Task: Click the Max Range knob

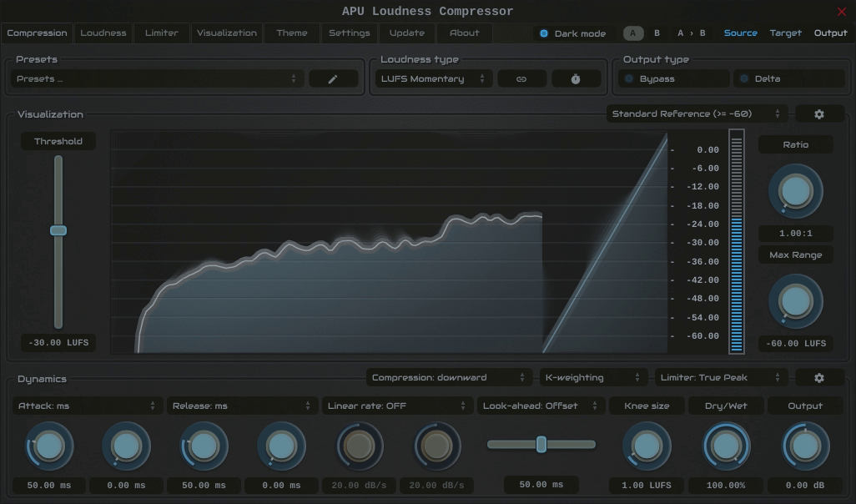Action: (x=795, y=301)
